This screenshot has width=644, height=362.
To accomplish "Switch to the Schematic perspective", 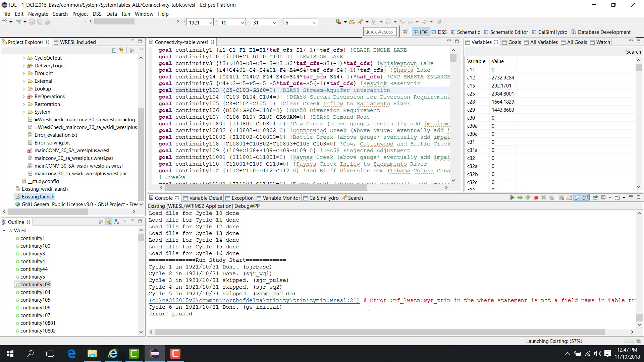I will [x=465, y=32].
